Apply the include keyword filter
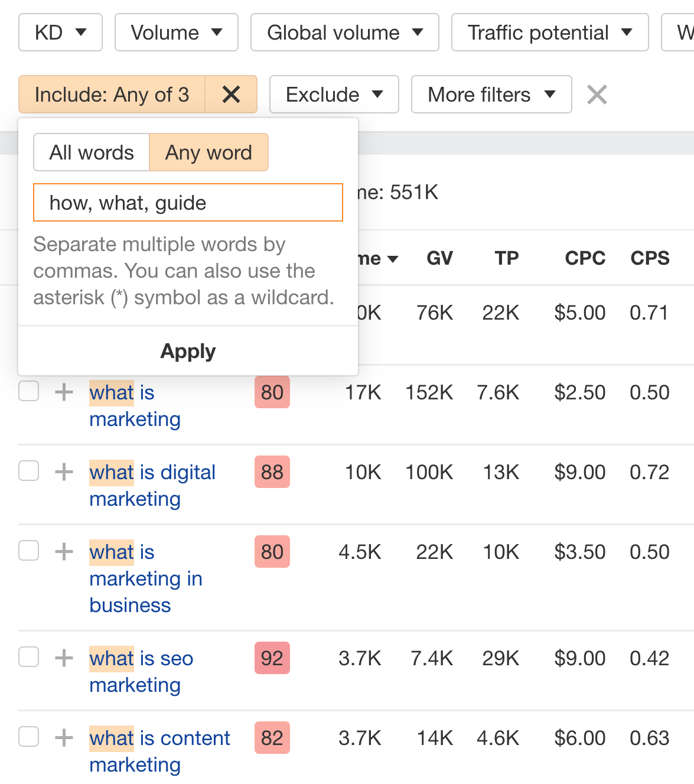 [x=188, y=350]
